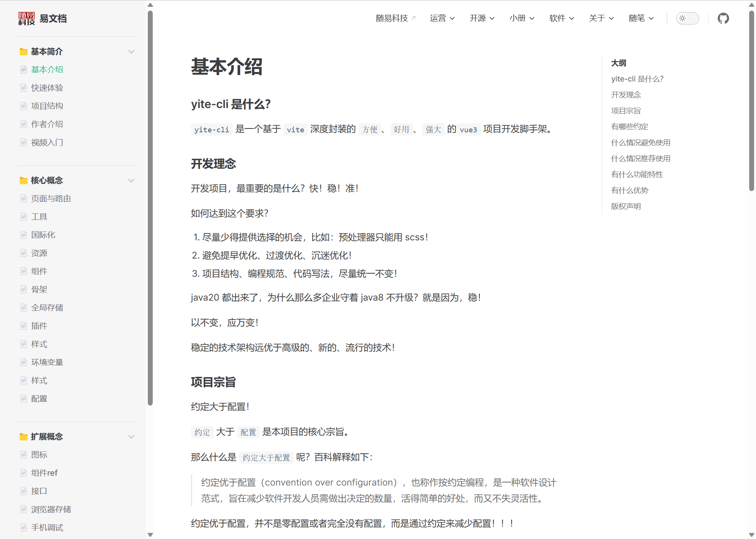Click the 核心概念 folder icon

pyautogui.click(x=23, y=180)
